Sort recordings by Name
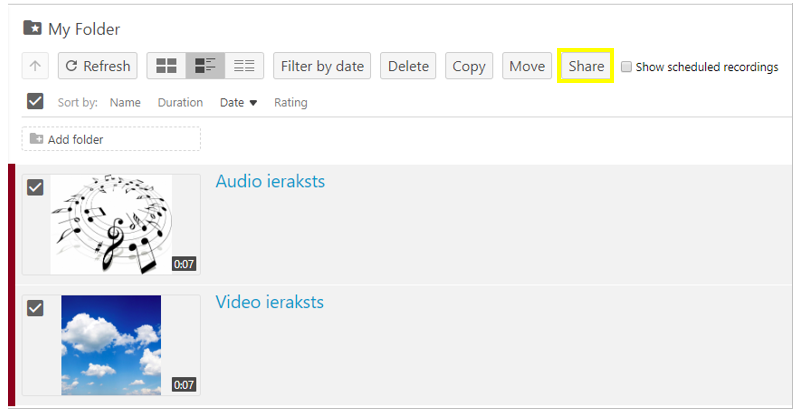 click(x=125, y=102)
